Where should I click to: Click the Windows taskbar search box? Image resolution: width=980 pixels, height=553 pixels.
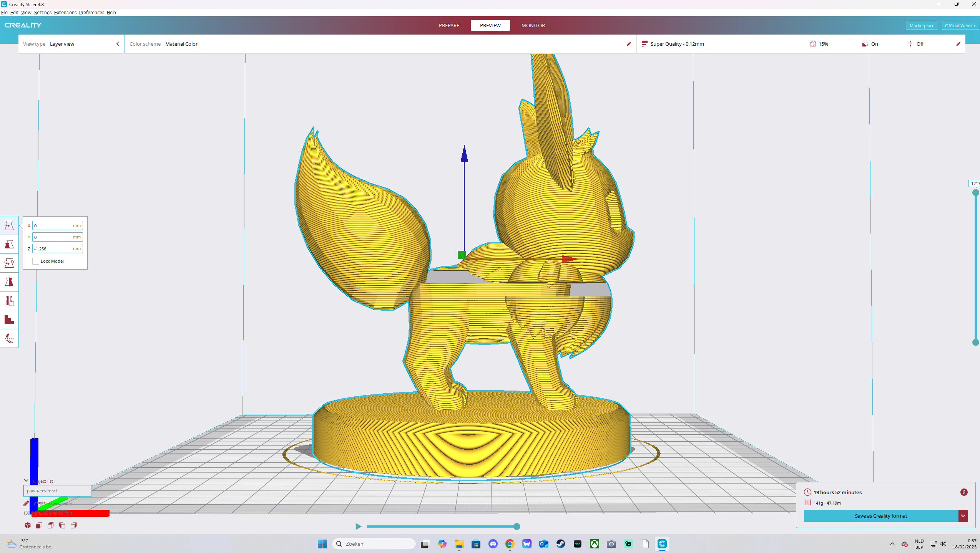click(374, 544)
